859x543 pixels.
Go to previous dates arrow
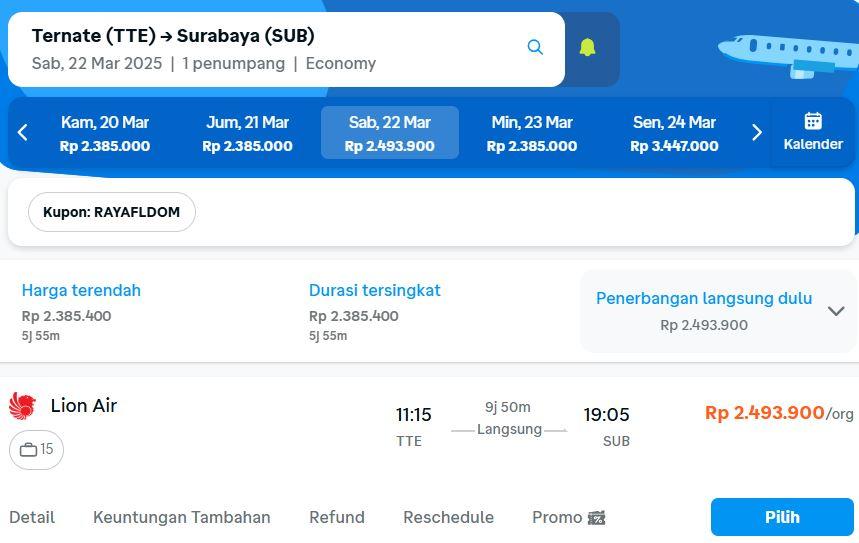coord(23,132)
